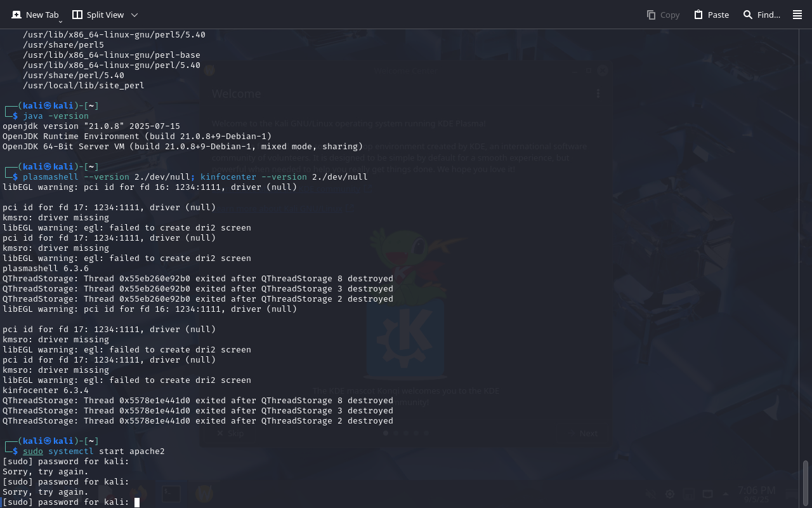Click the 'openjdk version "21.0.8" 2025-07-15' line

pos(91,126)
